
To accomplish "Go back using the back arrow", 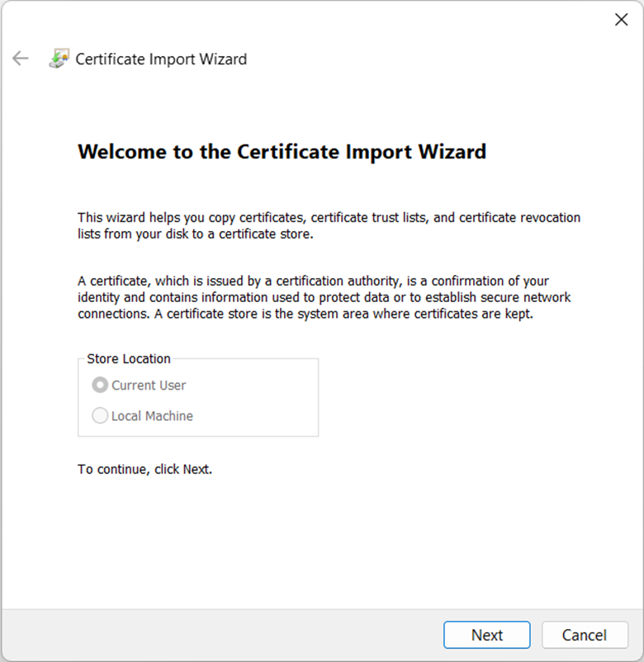I will click(x=21, y=59).
